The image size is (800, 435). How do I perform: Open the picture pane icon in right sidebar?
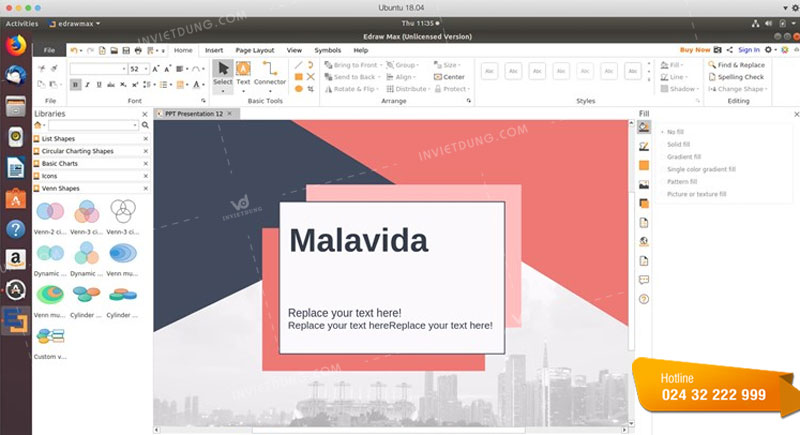click(x=644, y=185)
